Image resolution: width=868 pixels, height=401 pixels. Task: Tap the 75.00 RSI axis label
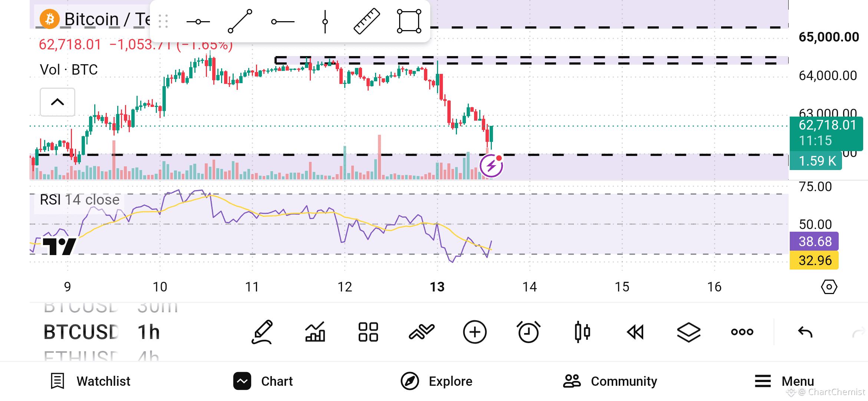tap(815, 187)
